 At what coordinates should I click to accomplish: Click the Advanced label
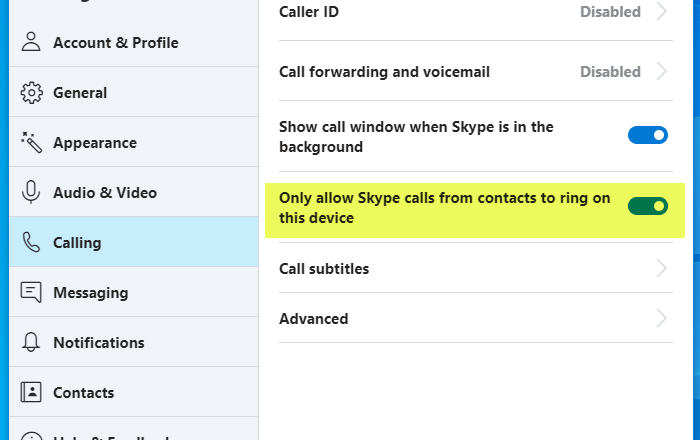pyautogui.click(x=314, y=318)
